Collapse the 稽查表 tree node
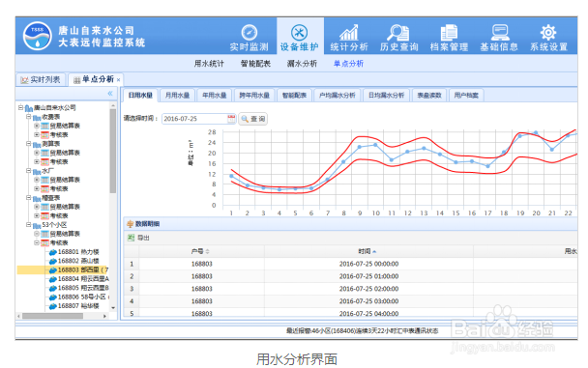 click(28, 197)
